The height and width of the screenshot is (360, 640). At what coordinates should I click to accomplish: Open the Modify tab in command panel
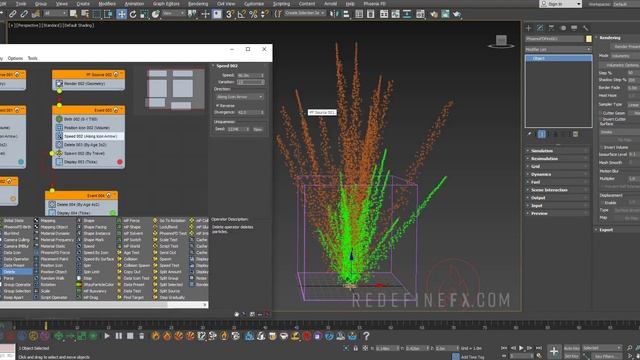click(540, 28)
